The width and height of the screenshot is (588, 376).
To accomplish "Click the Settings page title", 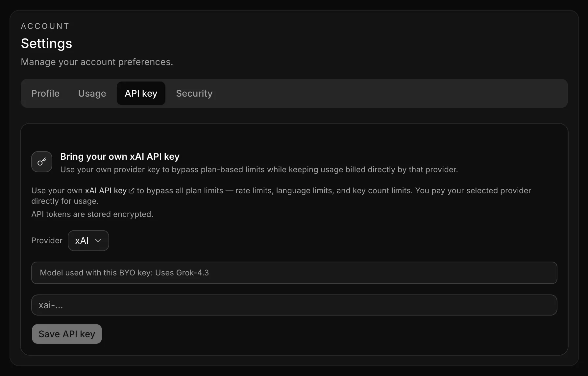I will coord(46,43).
